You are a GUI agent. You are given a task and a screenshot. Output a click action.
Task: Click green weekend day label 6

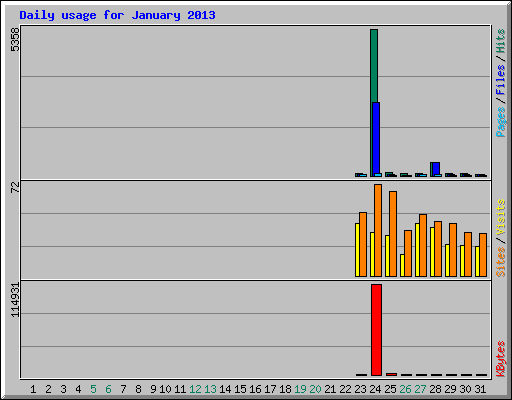tap(108, 389)
